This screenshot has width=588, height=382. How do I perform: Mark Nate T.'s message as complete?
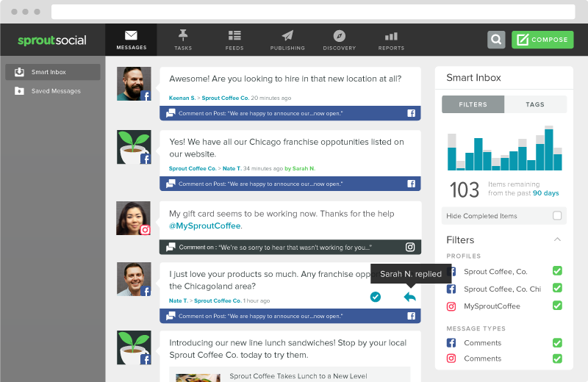[x=376, y=297]
